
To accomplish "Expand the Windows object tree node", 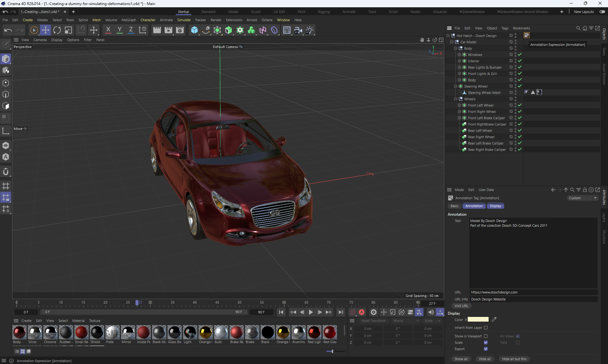I will click(x=459, y=55).
